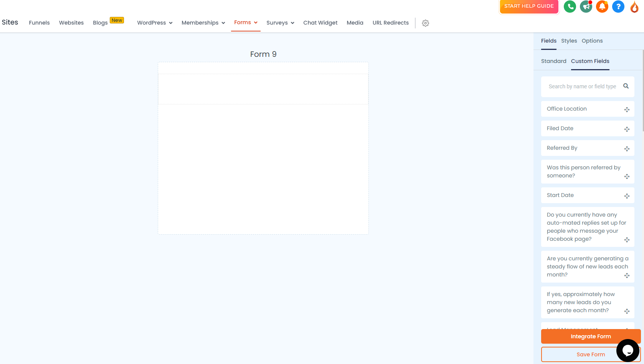The width and height of the screenshot is (644, 364).
Task: Open Blogs section
Action: coord(100,23)
